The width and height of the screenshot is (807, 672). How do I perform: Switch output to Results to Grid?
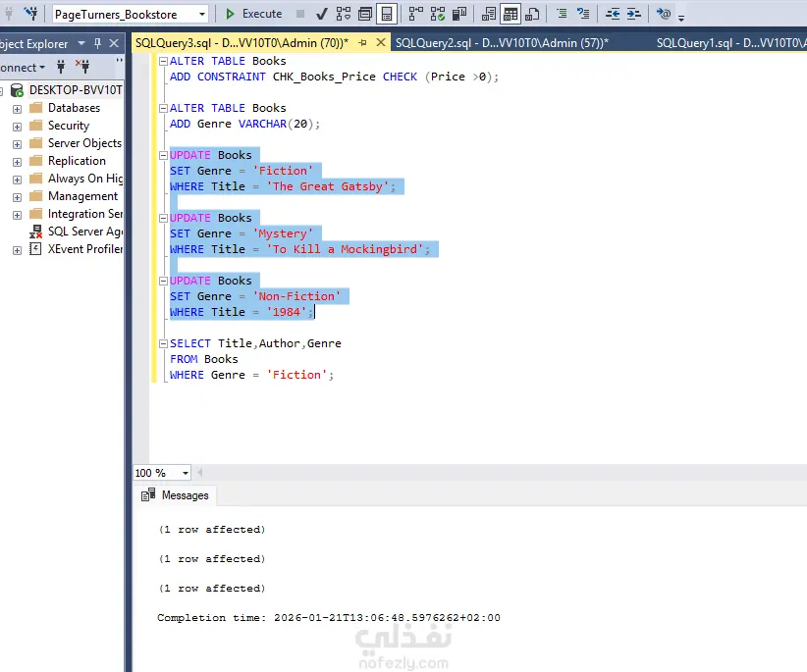(x=511, y=14)
